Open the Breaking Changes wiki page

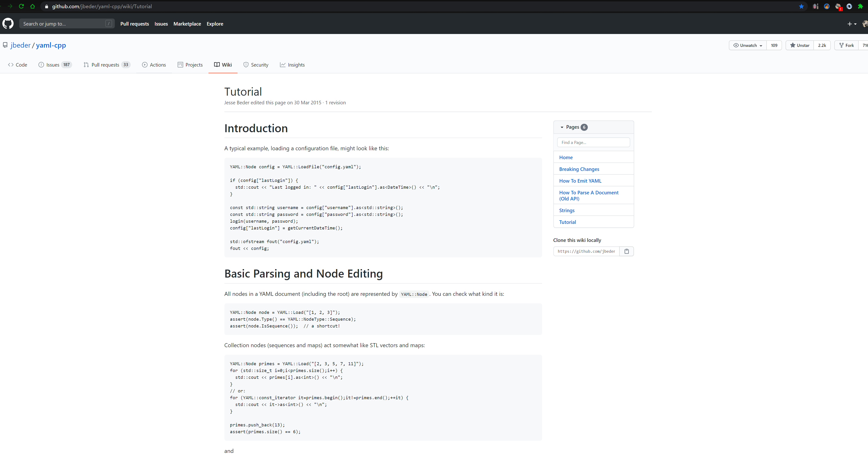tap(579, 169)
